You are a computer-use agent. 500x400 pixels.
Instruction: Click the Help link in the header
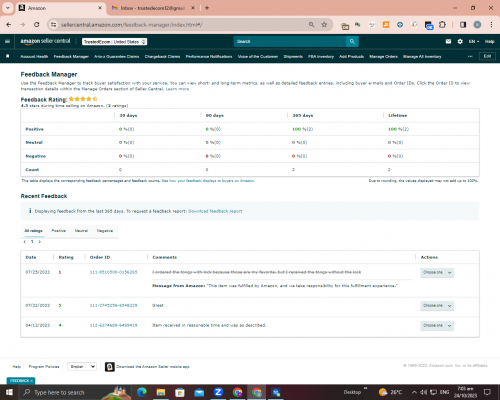point(490,41)
